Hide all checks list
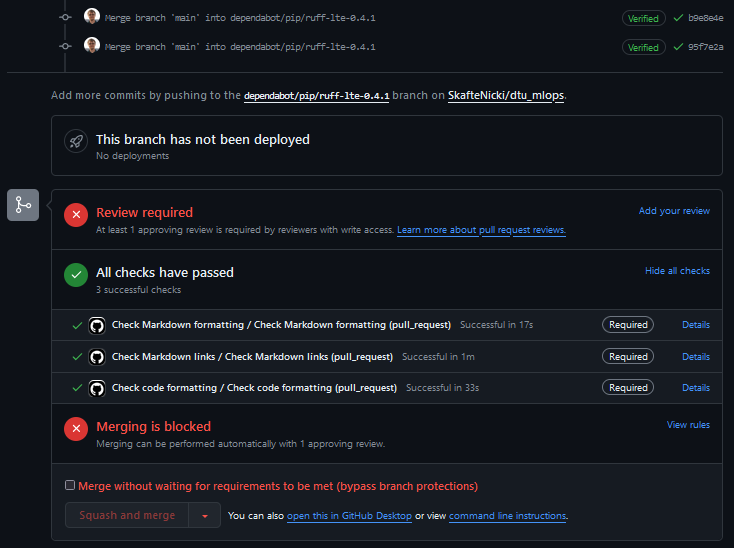This screenshot has width=734, height=548. pos(677,271)
